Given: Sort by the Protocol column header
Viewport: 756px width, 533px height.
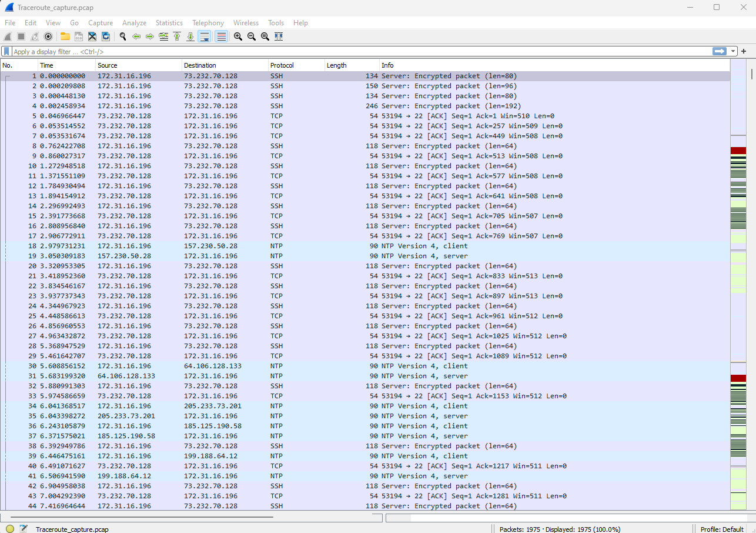Looking at the screenshot, I should tap(297, 65).
